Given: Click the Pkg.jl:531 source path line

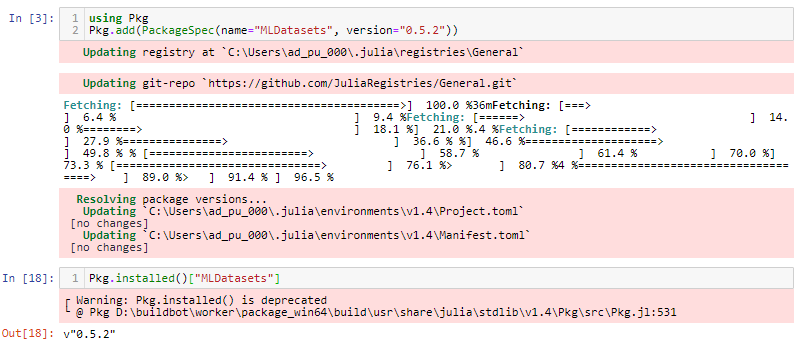Looking at the screenshot, I should pos(375,312).
